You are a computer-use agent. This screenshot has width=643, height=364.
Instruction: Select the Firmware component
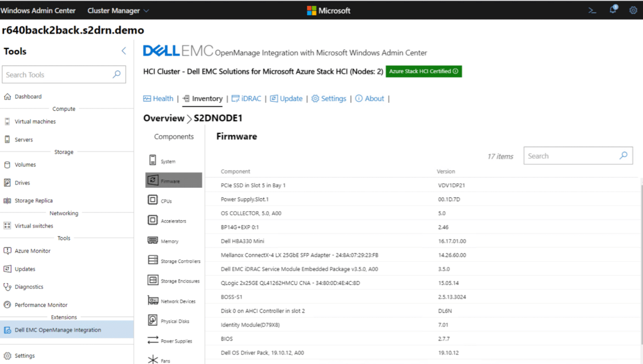pos(174,180)
